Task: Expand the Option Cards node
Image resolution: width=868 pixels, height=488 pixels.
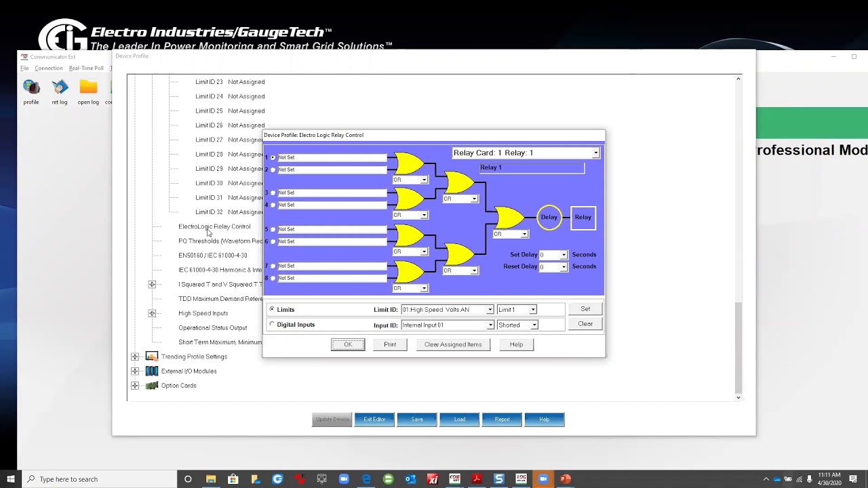Action: click(x=135, y=386)
